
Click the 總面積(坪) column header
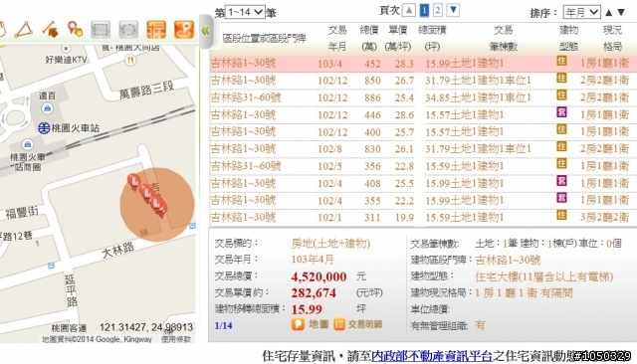pyautogui.click(x=432, y=38)
